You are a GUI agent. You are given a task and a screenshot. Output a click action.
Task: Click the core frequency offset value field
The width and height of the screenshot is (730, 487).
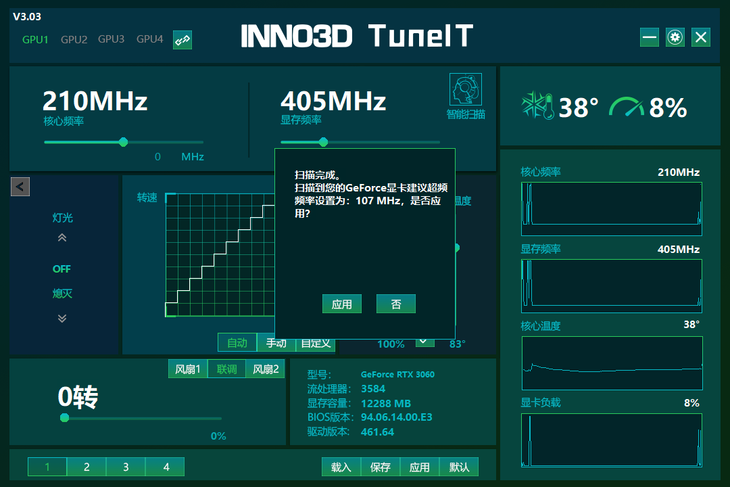coord(158,157)
